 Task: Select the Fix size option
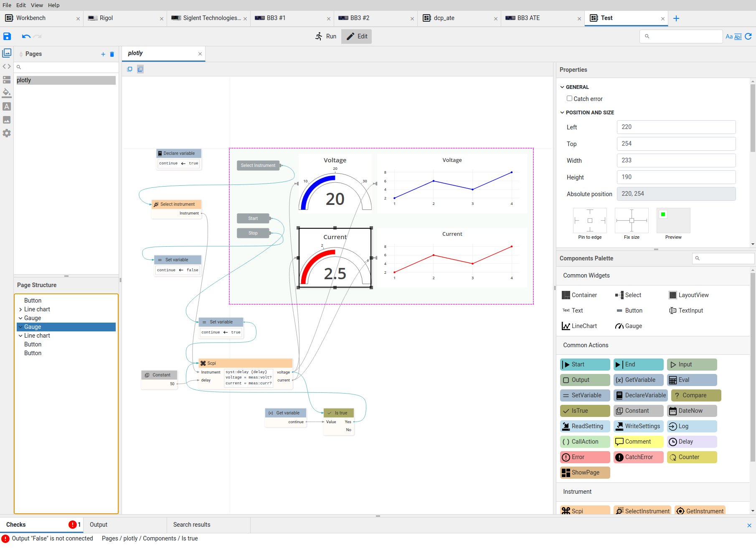point(632,221)
